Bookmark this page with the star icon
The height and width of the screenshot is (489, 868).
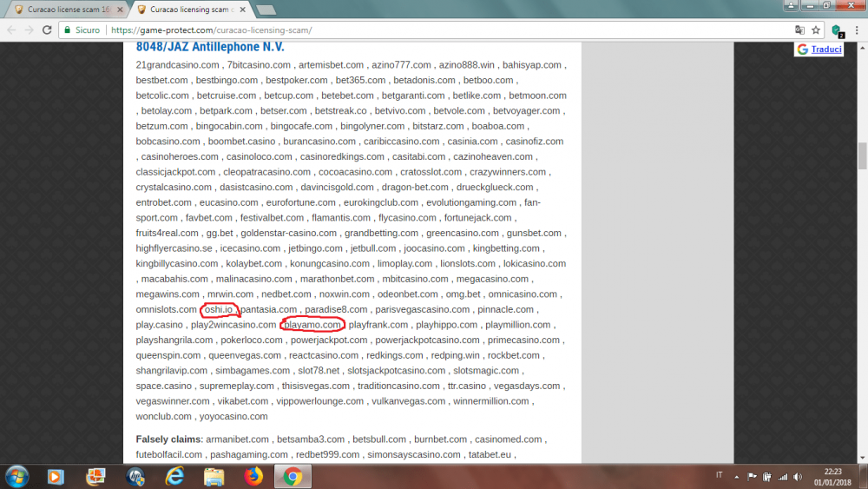[815, 30]
